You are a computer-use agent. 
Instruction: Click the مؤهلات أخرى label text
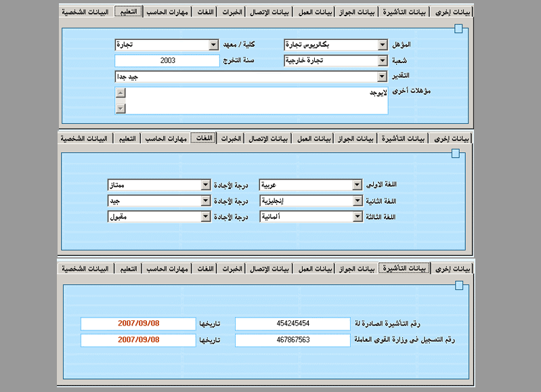(412, 91)
